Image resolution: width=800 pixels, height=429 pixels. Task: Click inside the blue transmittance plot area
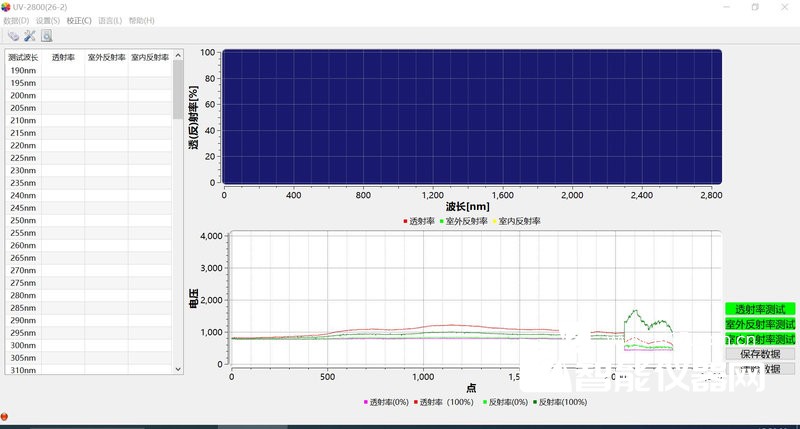click(x=472, y=117)
